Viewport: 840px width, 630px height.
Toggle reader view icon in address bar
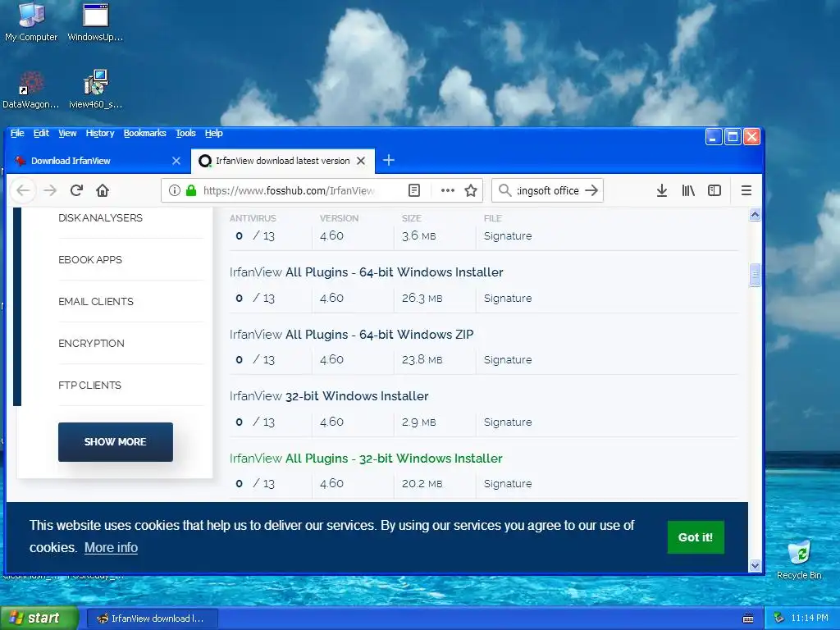(x=414, y=190)
